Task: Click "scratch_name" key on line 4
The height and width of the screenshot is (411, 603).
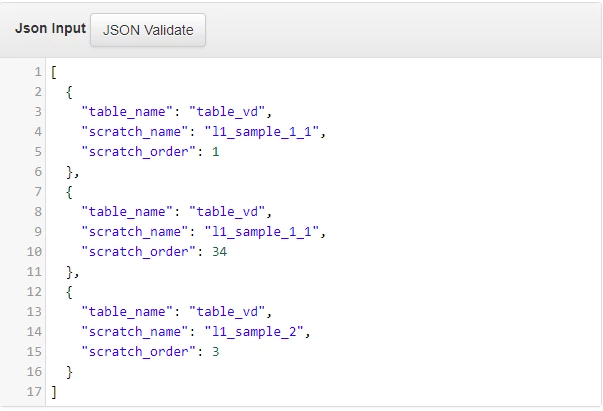Action: click(x=135, y=132)
